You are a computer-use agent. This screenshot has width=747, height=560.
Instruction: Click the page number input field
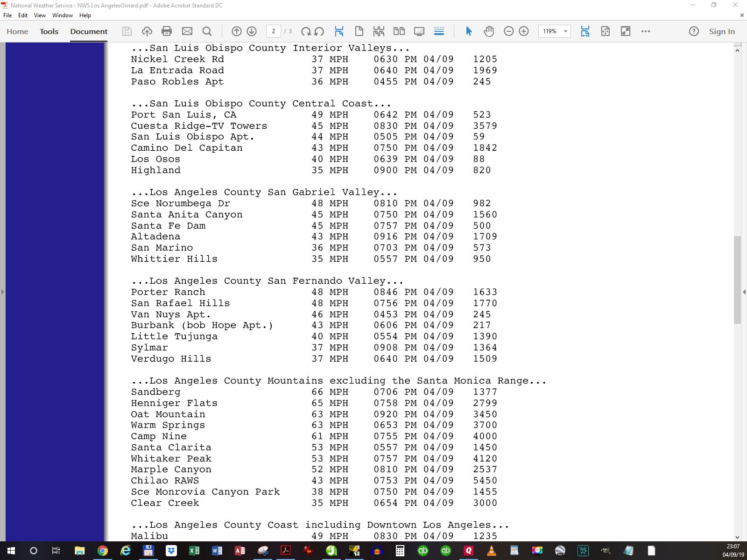[x=274, y=31]
